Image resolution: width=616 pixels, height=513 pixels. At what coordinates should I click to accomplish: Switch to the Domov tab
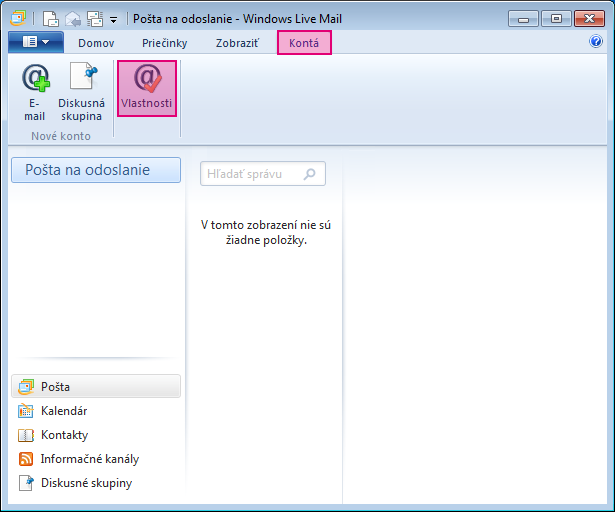click(x=96, y=43)
